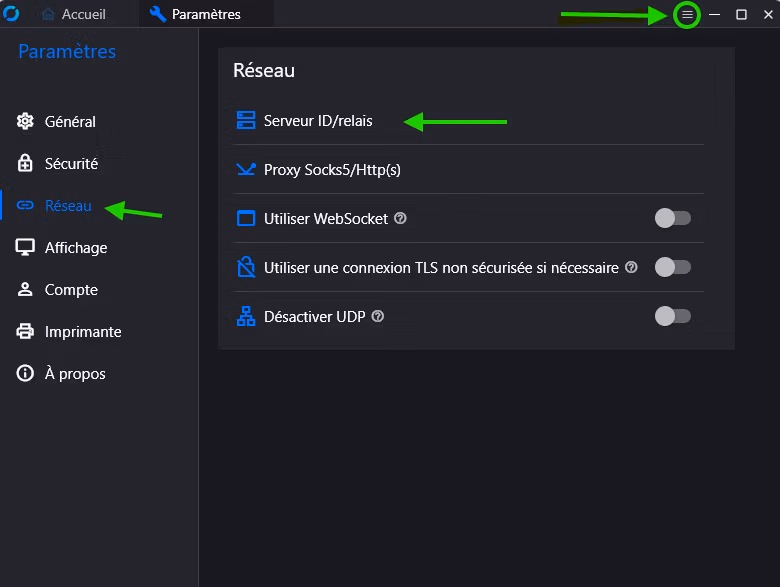This screenshot has height=587, width=780.
Task: Click the Proxy Socks5/Http(s) icon
Action: (246, 169)
